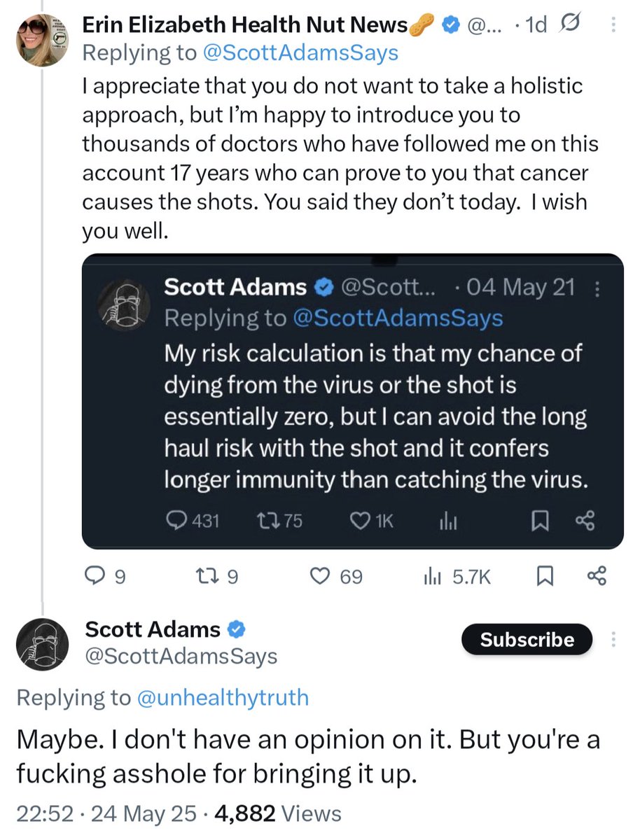
Task: Open more options on Erin's post
Action: point(613,25)
